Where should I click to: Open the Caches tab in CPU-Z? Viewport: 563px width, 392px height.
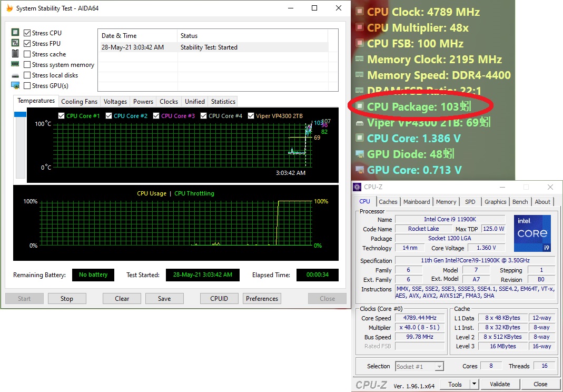[388, 202]
